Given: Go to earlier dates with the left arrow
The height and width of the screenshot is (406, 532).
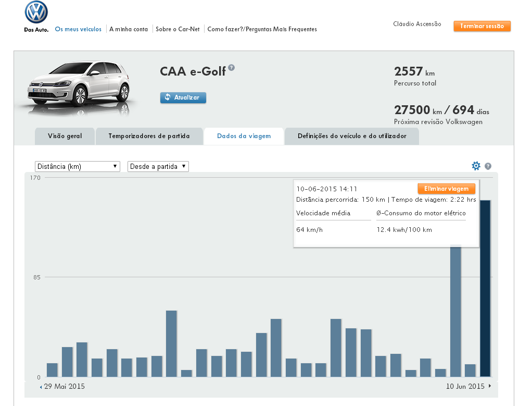Looking at the screenshot, I should click(x=41, y=387).
